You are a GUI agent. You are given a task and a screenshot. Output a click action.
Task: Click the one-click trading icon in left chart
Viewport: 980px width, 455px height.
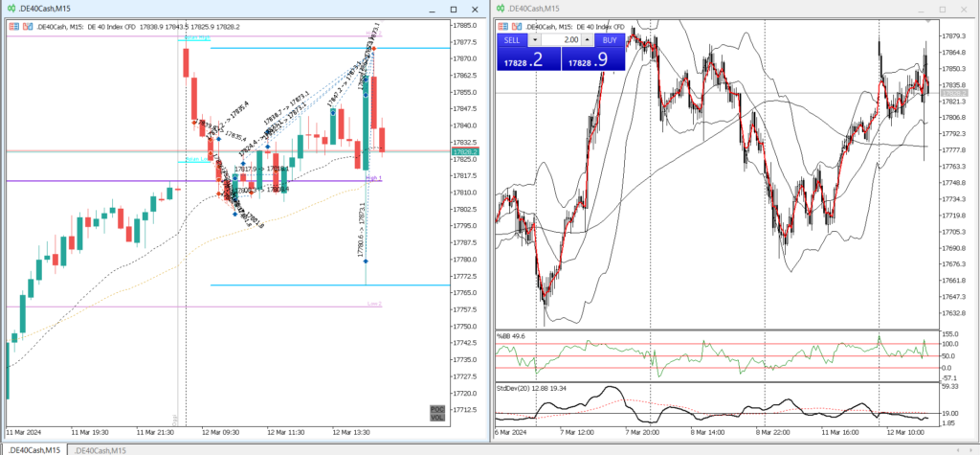[x=13, y=27]
